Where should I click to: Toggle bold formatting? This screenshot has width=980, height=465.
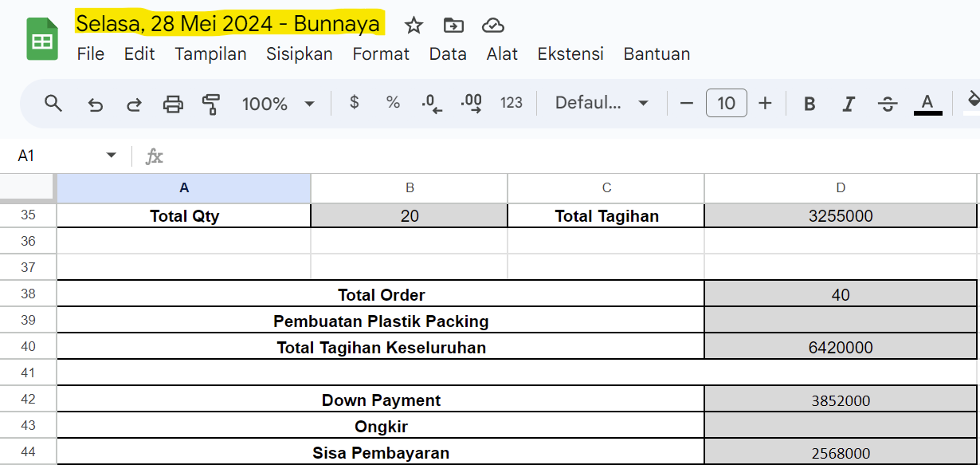(809, 104)
